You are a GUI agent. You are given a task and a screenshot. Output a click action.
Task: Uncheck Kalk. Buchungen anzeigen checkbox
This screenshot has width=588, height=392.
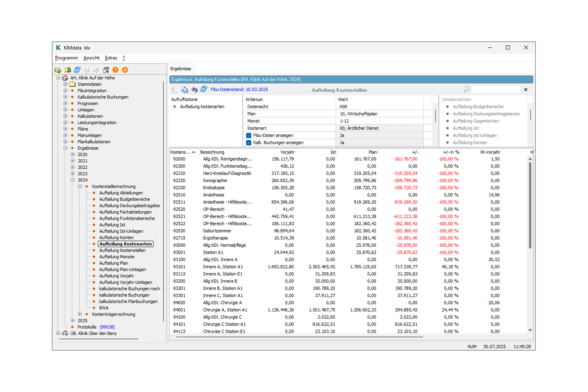249,142
